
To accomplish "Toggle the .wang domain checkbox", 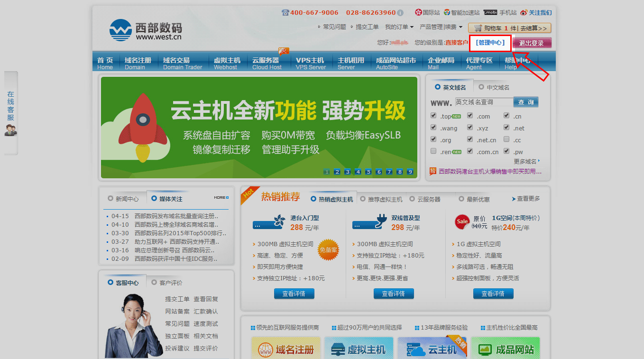I will tap(433, 128).
